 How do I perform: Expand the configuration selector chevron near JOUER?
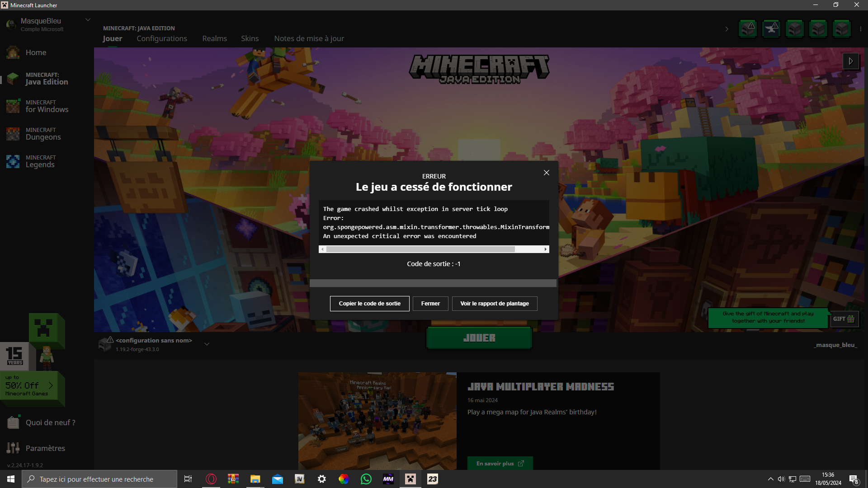(207, 344)
